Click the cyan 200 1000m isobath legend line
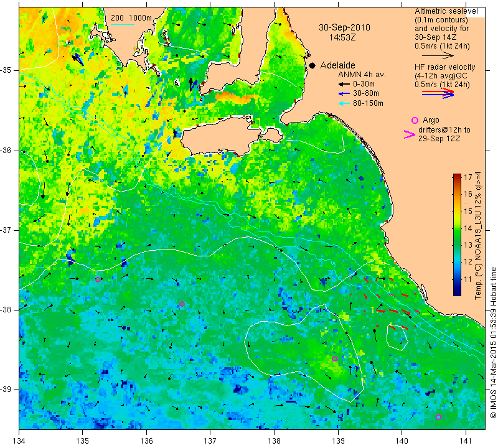 (123, 24)
